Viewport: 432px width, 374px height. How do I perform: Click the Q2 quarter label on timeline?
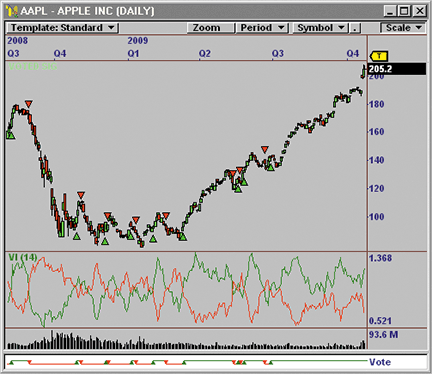pos(205,53)
